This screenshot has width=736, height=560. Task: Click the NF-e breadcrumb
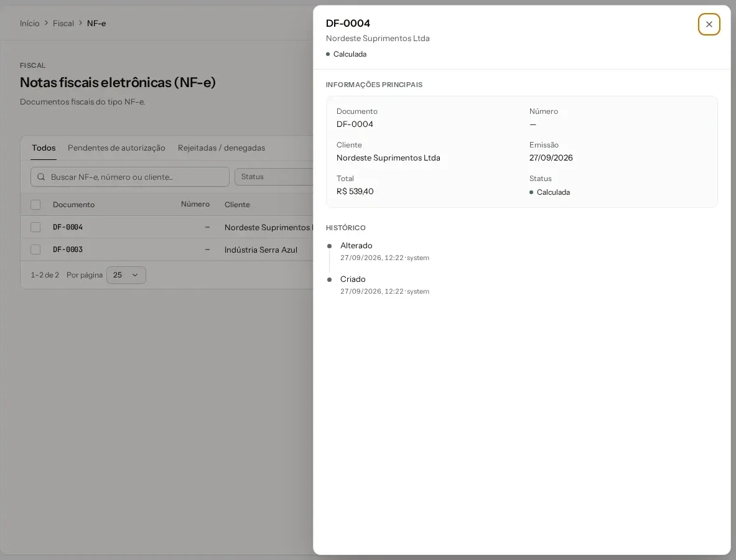96,24
